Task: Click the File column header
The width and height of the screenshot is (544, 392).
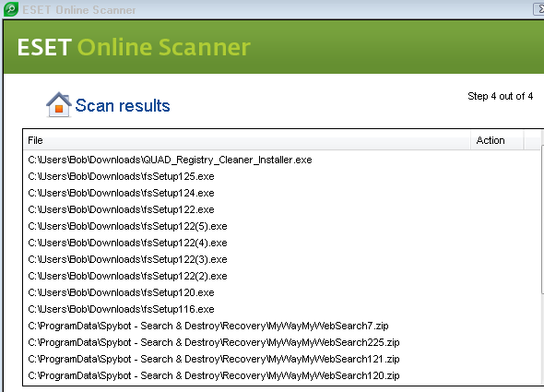Action: click(247, 140)
